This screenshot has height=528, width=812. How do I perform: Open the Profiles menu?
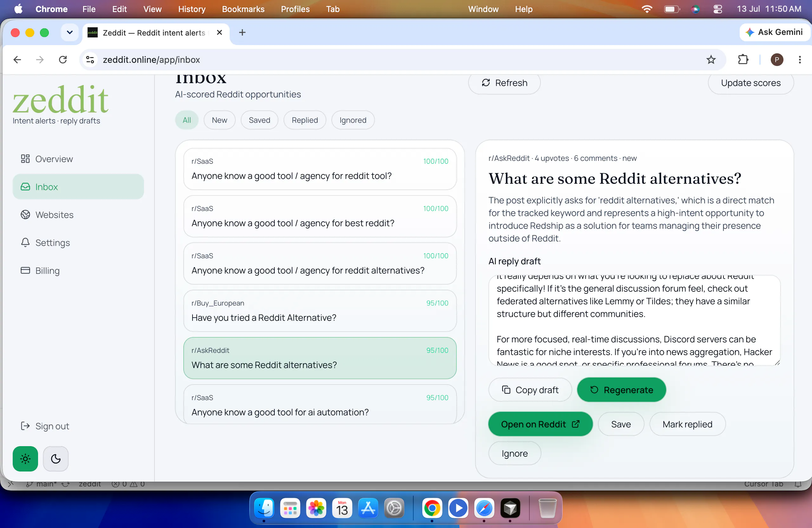[x=295, y=9]
